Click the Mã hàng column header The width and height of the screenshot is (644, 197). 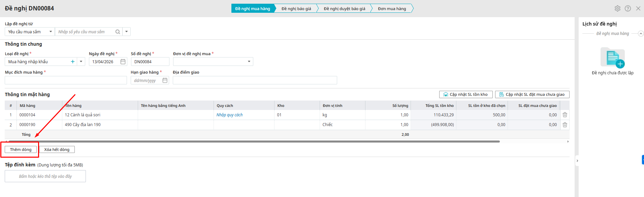tap(39, 106)
